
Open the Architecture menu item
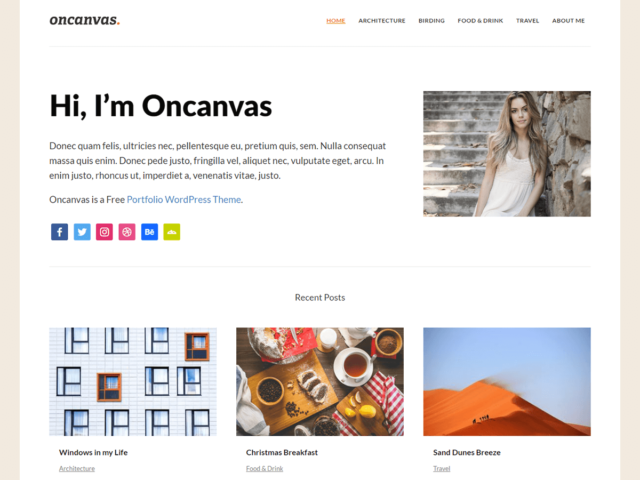[x=382, y=20]
